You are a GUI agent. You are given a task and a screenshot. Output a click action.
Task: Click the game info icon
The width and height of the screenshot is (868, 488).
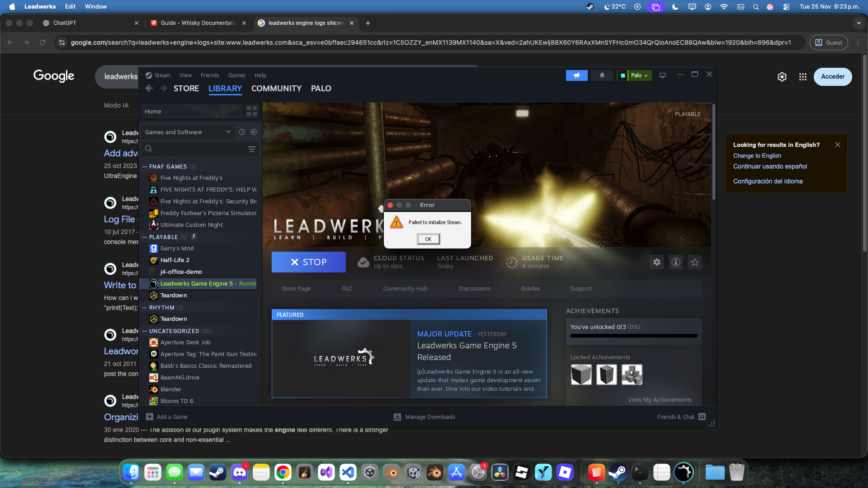675,262
